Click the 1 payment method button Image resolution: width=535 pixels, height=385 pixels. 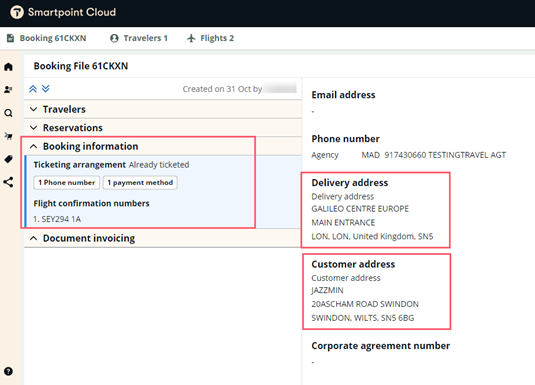coord(140,183)
